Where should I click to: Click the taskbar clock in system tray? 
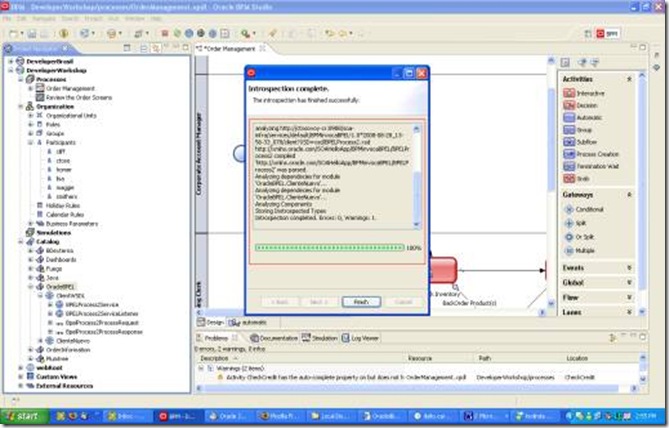648,416
